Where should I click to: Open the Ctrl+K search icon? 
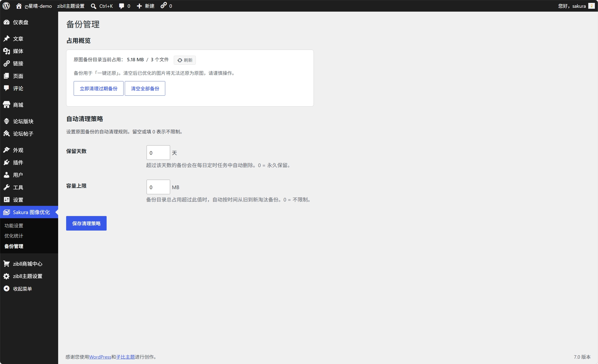coord(94,6)
